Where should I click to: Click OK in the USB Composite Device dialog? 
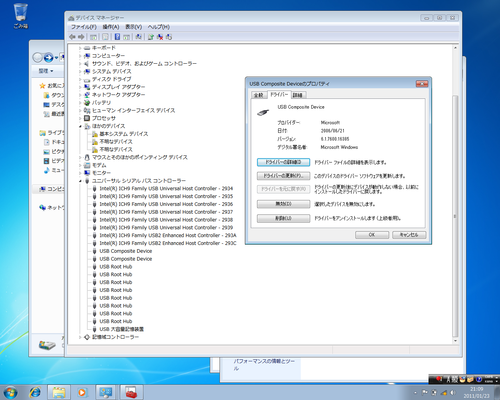click(372, 235)
